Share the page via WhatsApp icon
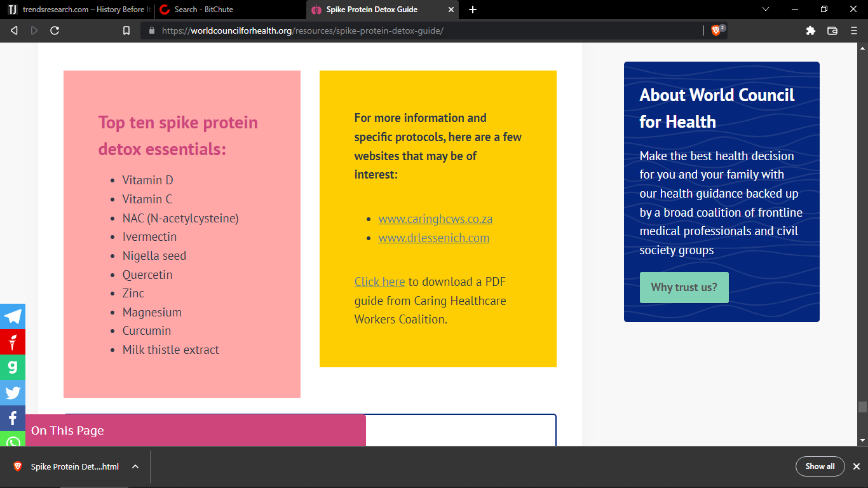This screenshot has width=868, height=488. tap(13, 439)
